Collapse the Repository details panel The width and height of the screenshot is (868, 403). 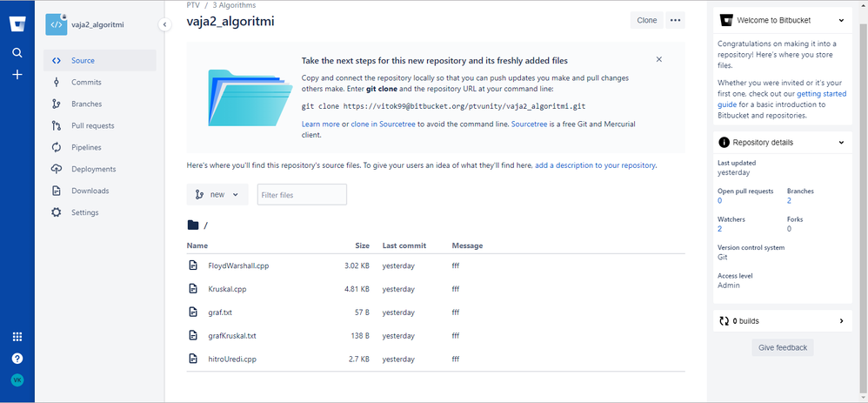click(841, 143)
